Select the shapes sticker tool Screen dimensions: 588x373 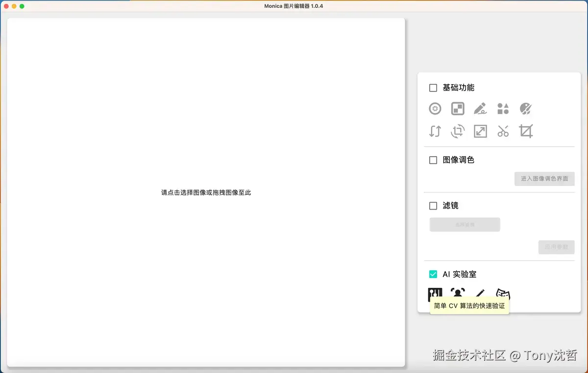[503, 108]
